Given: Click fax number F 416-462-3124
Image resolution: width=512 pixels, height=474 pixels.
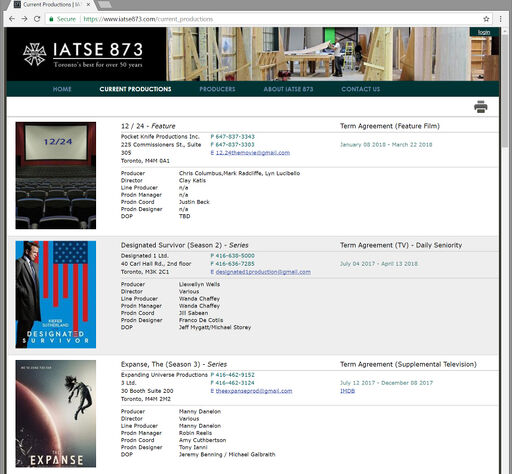Looking at the screenshot, I should point(233,383).
